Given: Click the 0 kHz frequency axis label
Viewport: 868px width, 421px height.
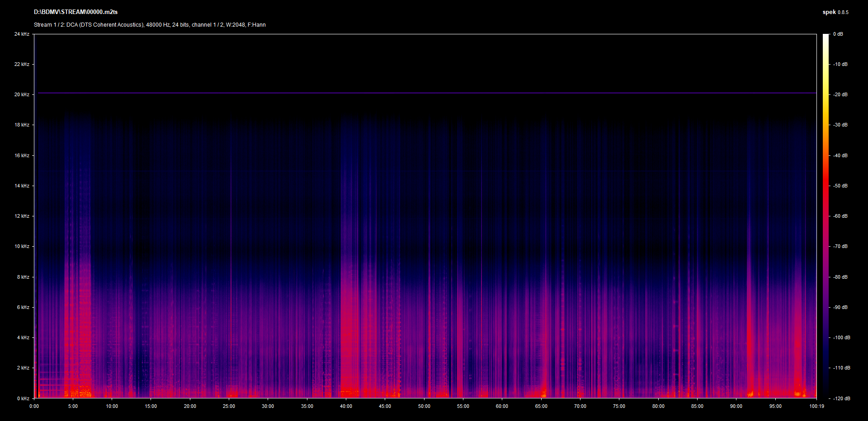Looking at the screenshot, I should pos(23,398).
